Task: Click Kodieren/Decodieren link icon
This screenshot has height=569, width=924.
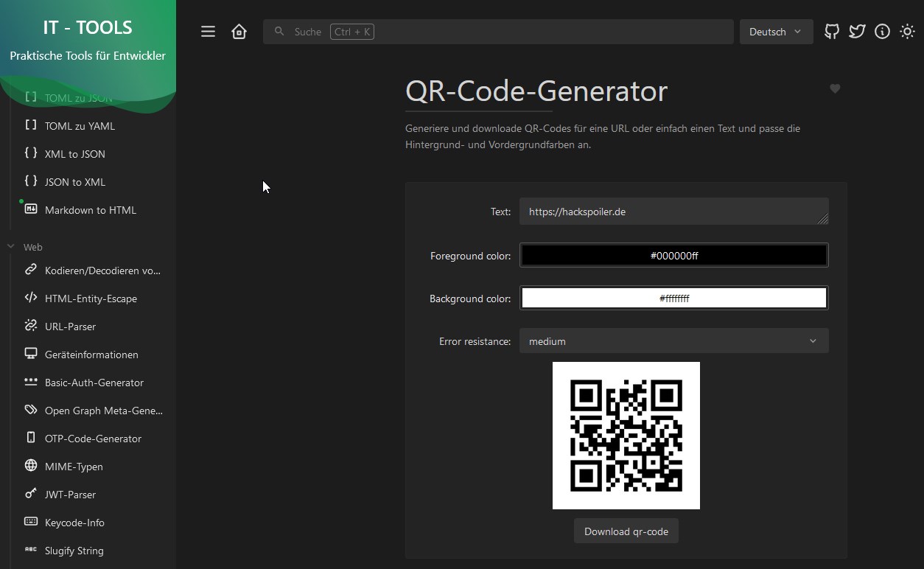Action: 31,270
